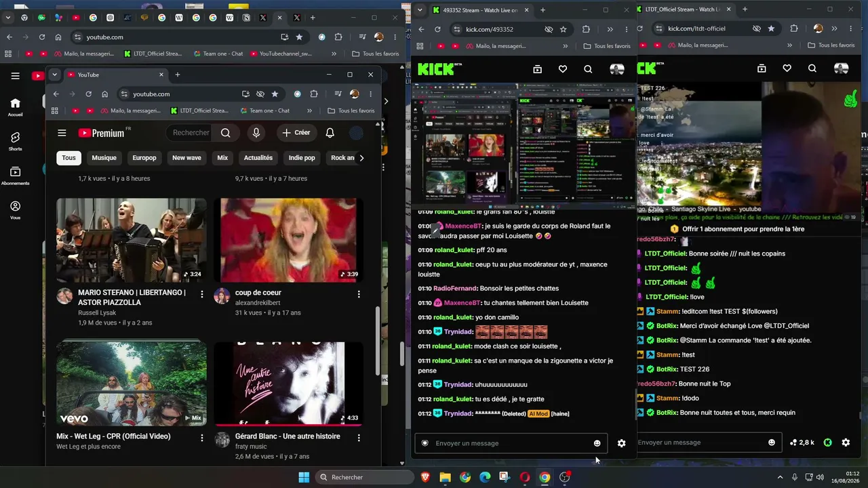Open Shorts in the background YouTube sidebar
The image size is (868, 488).
pyautogui.click(x=15, y=141)
